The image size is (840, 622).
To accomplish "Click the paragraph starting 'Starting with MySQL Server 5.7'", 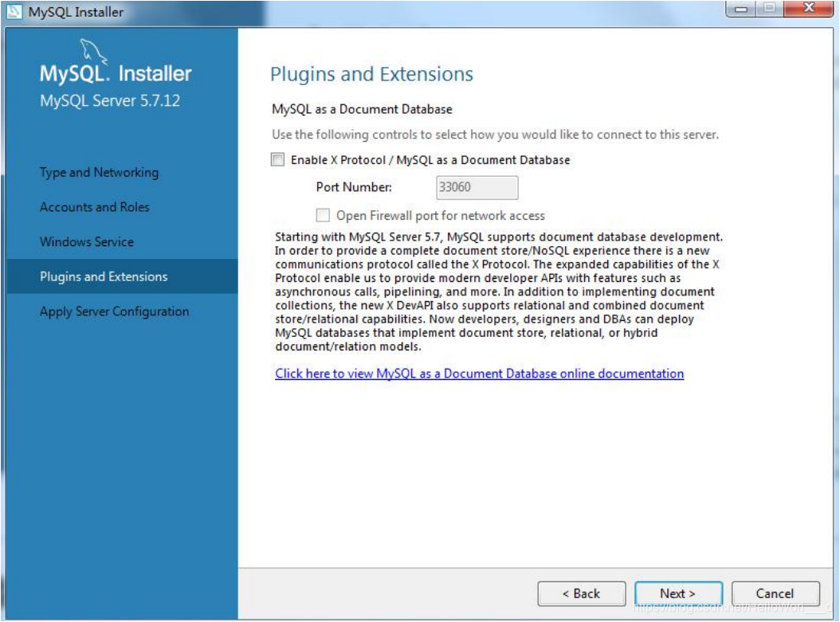I will coord(499,291).
